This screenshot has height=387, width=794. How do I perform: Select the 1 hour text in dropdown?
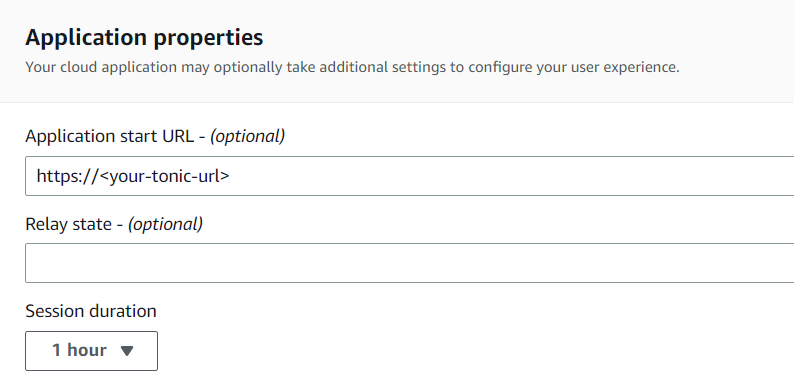(80, 350)
